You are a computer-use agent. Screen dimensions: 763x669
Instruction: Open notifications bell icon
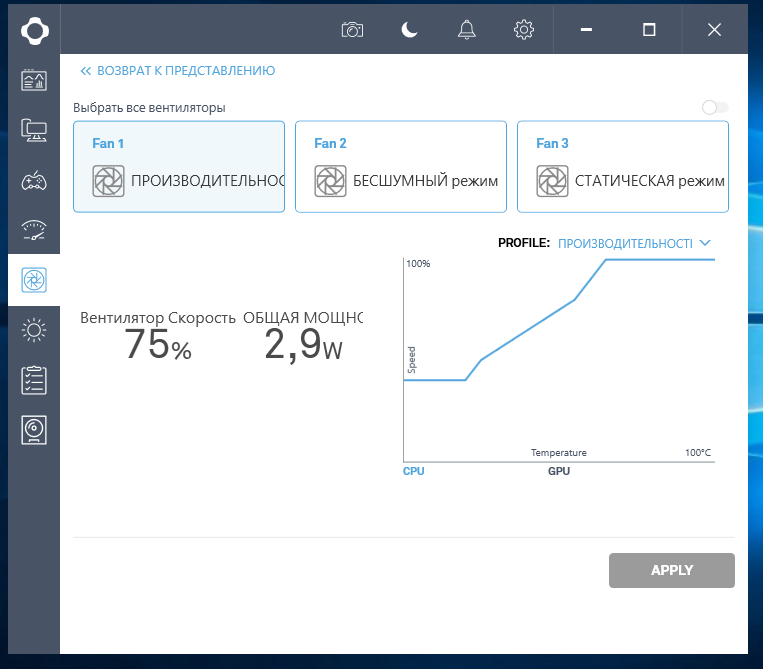click(466, 30)
